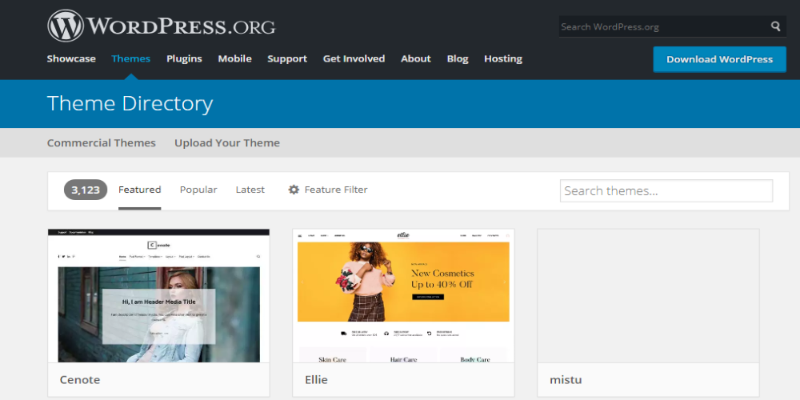Open the Get Involved menu item
The height and width of the screenshot is (400, 800).
coord(354,59)
